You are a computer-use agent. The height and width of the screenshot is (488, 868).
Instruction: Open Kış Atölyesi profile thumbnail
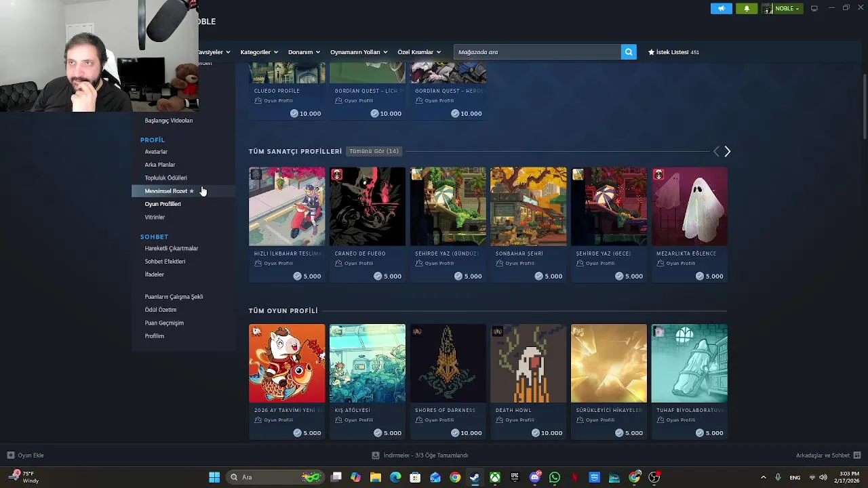click(368, 363)
